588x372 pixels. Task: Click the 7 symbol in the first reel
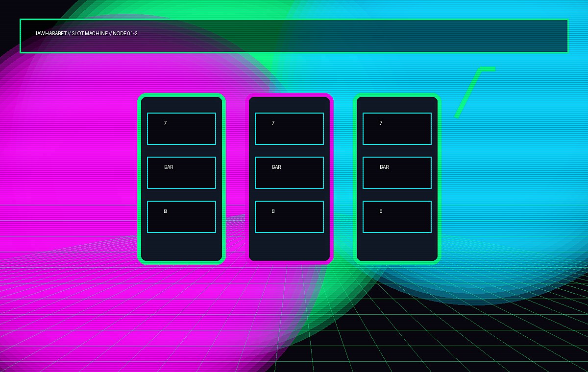181,129
